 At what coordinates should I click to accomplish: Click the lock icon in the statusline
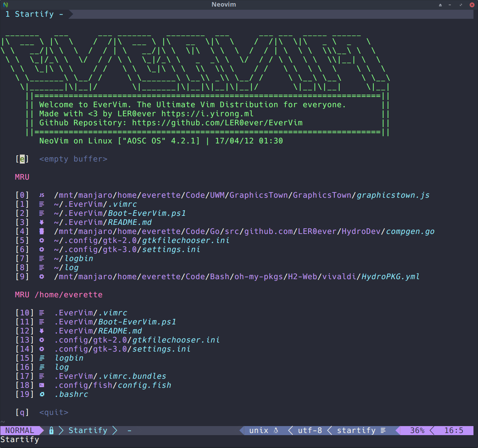click(52, 431)
